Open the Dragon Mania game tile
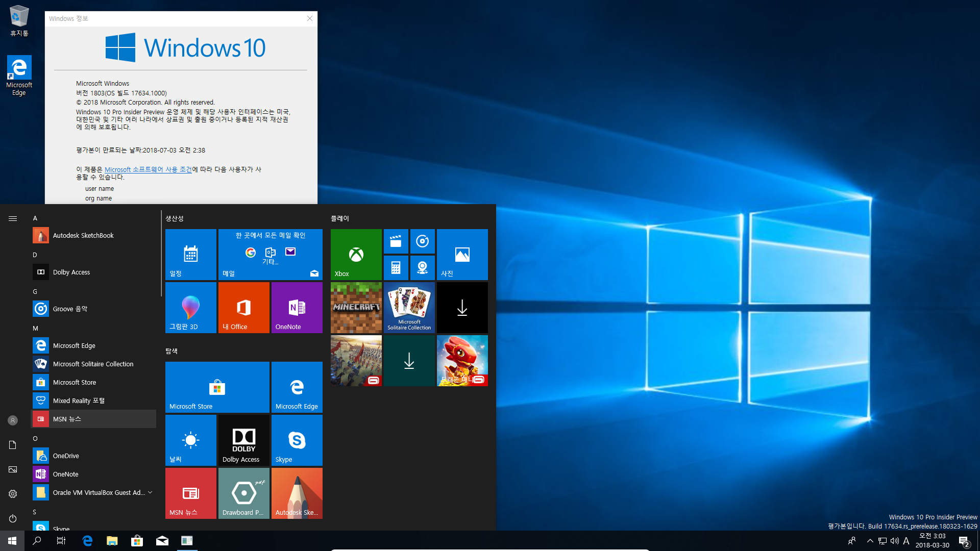The image size is (980, 551). [x=462, y=361]
